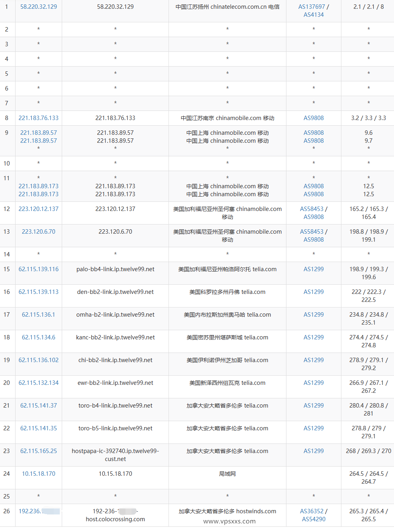394x532 pixels.
Task: Open IP link 10.15.18.170
Action: click(x=39, y=474)
